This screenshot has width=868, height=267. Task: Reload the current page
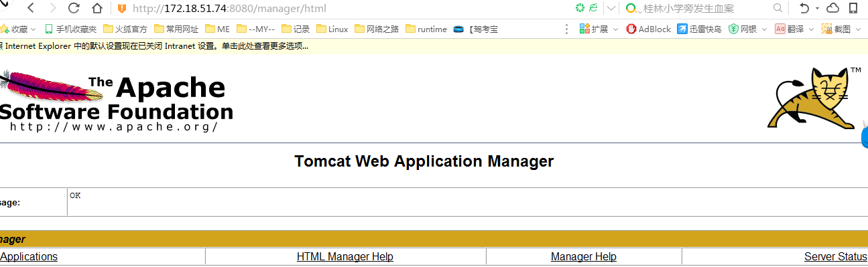pyautogui.click(x=74, y=9)
